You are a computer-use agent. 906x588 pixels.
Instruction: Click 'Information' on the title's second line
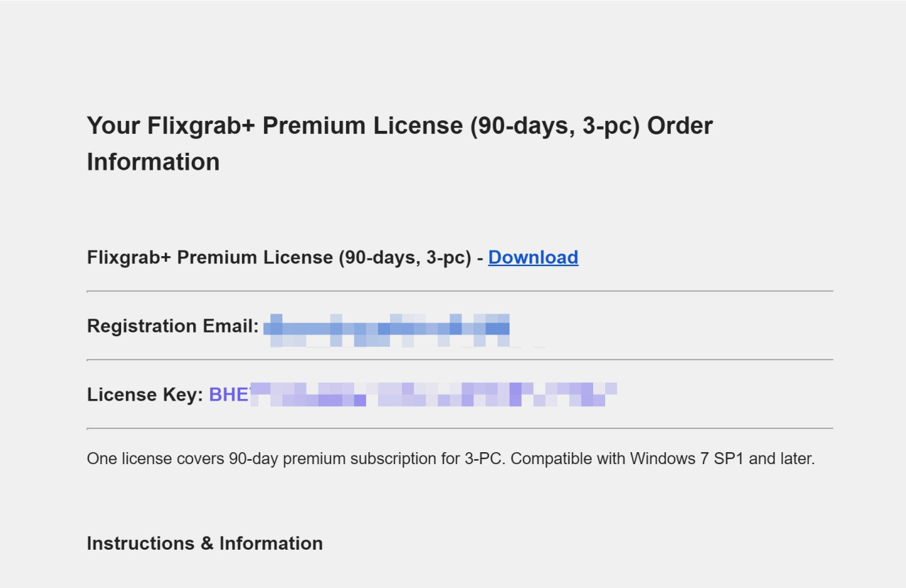(153, 162)
